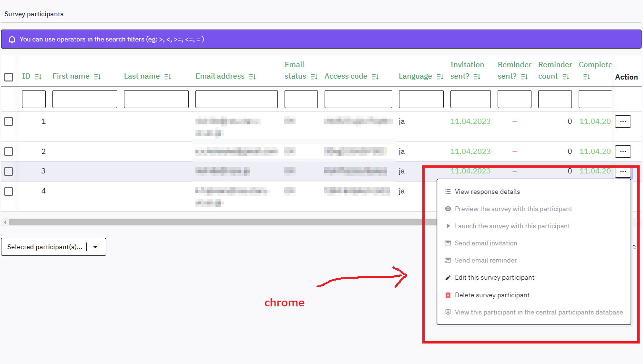Image resolution: width=643 pixels, height=364 pixels.
Task: Expand the three-dot action menu for row 2
Action: point(623,152)
